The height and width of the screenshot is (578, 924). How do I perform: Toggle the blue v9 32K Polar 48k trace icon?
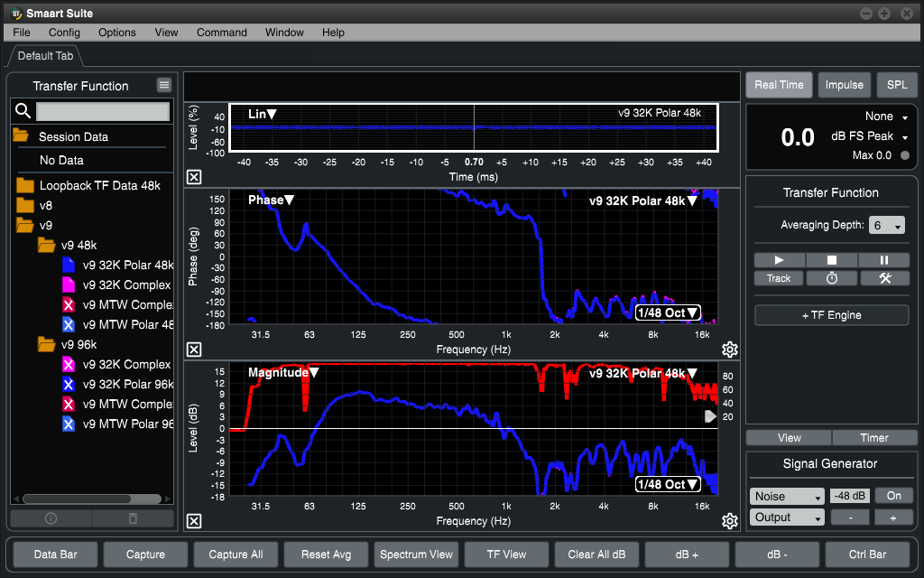(x=69, y=265)
